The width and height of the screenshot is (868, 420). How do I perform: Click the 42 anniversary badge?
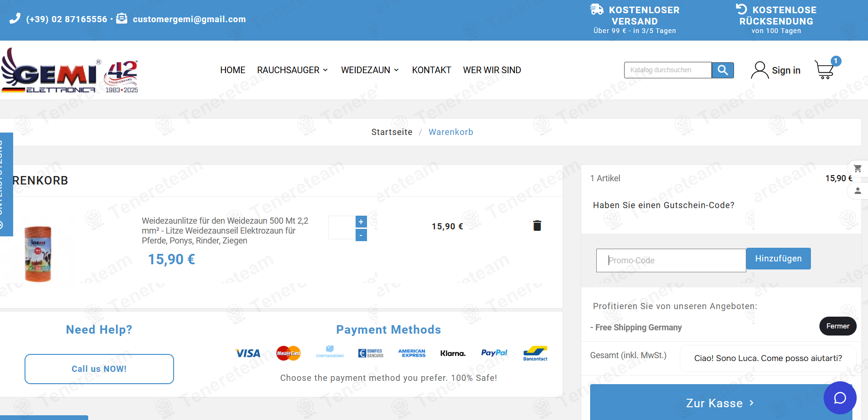coord(122,76)
